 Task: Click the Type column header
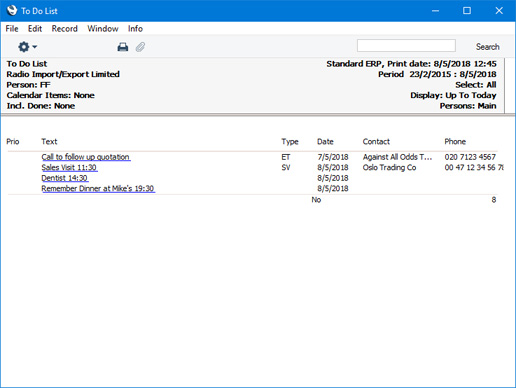point(290,142)
